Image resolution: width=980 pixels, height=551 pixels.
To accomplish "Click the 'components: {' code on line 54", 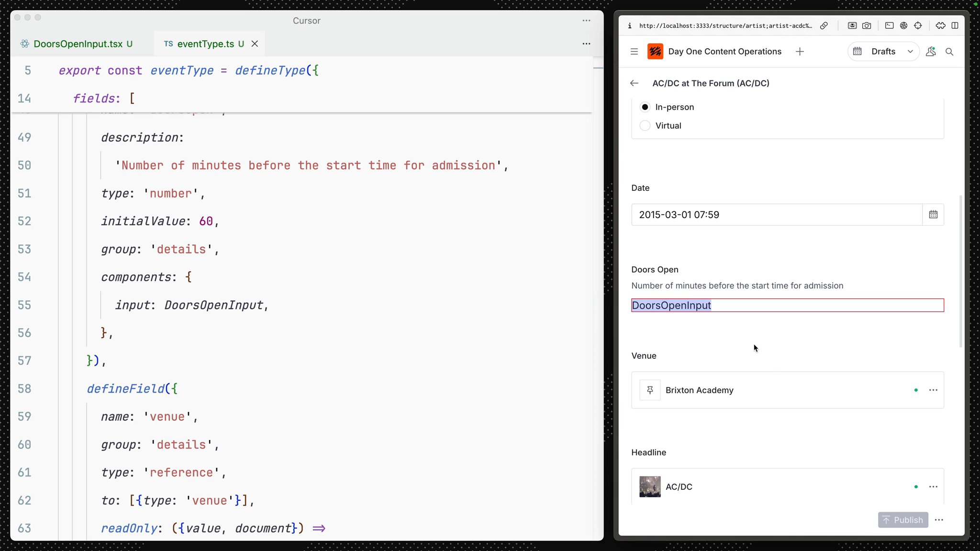I will pos(146,277).
